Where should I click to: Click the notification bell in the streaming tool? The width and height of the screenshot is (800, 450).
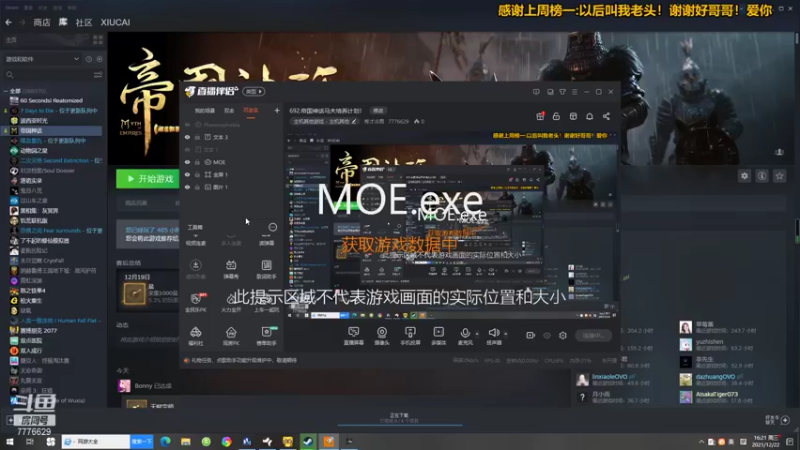(589, 116)
